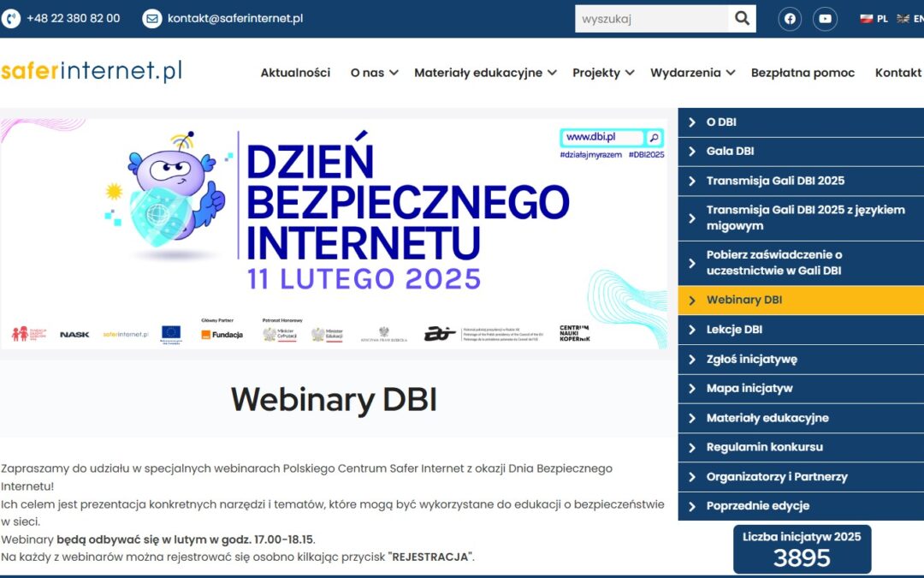Open the Kontakt menu item
Image resolution: width=924 pixels, height=578 pixels.
click(898, 73)
